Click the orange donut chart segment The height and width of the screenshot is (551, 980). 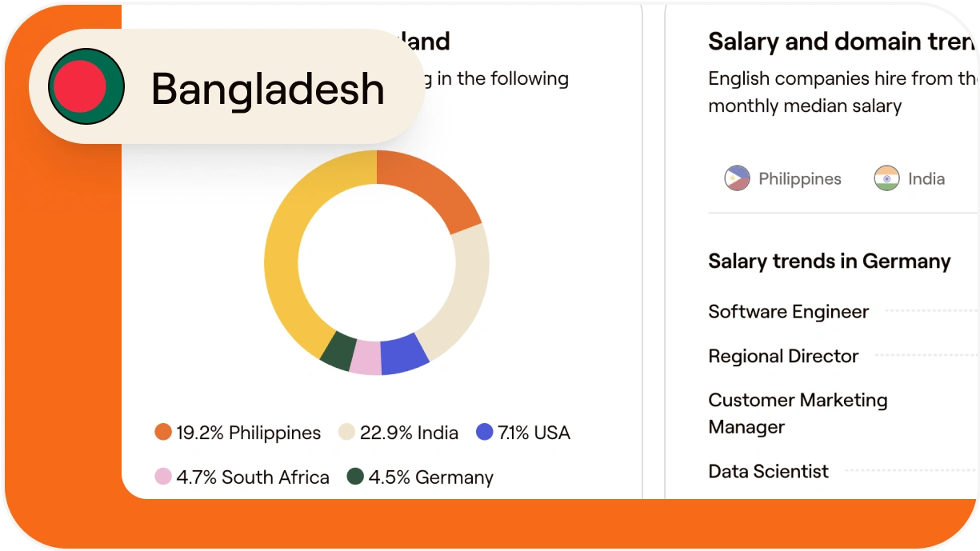coord(430,189)
